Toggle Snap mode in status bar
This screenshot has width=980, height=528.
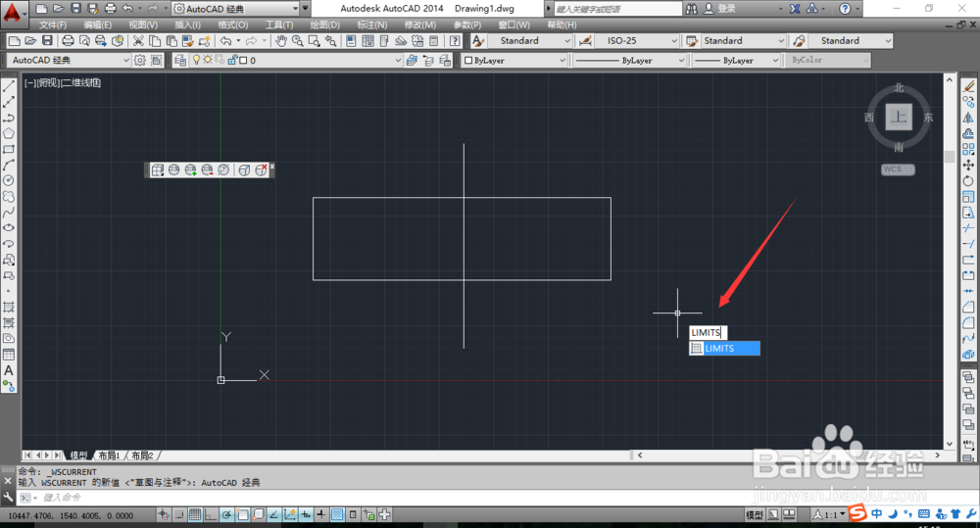179,515
